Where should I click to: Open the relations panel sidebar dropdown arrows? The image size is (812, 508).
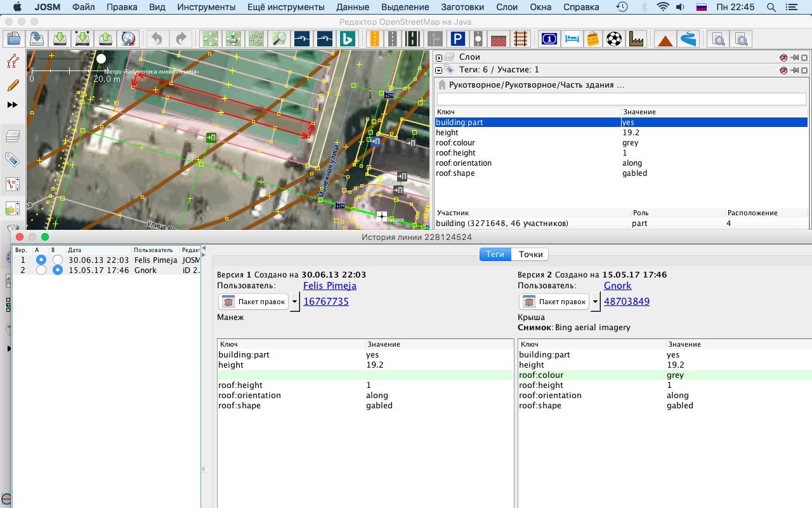tap(12, 185)
